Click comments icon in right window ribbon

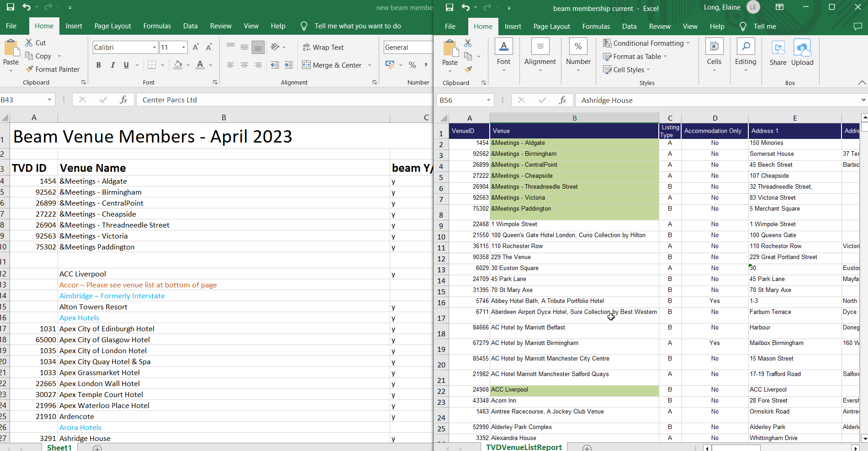858,27
